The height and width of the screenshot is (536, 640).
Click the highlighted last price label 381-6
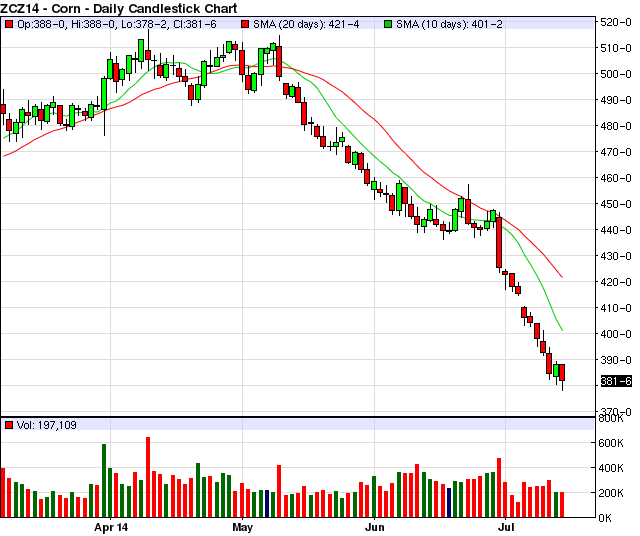click(616, 381)
